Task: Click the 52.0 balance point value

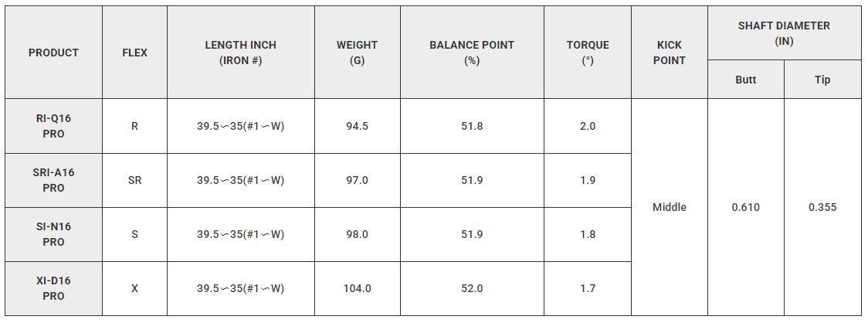Action: pos(472,288)
